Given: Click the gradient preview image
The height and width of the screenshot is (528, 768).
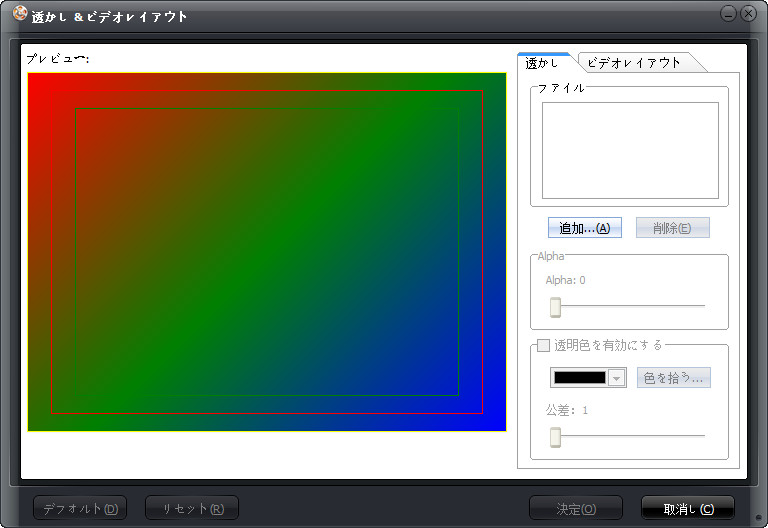Looking at the screenshot, I should (x=267, y=252).
